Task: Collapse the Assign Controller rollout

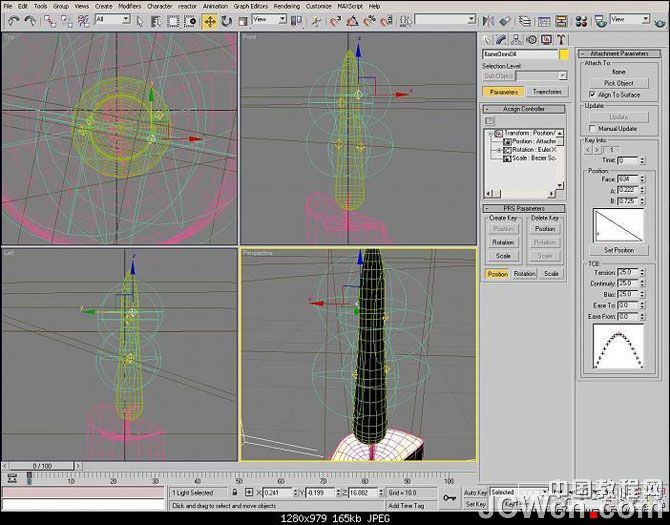Action: pyautogui.click(x=524, y=109)
